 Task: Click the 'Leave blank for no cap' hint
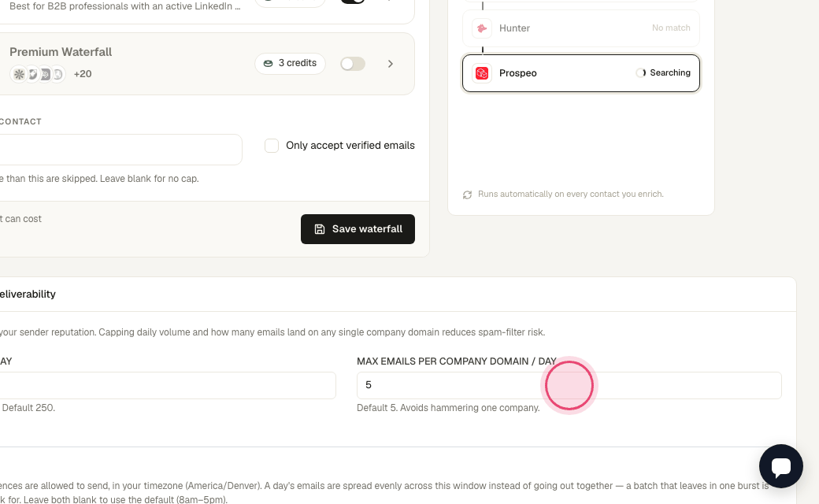click(x=150, y=179)
